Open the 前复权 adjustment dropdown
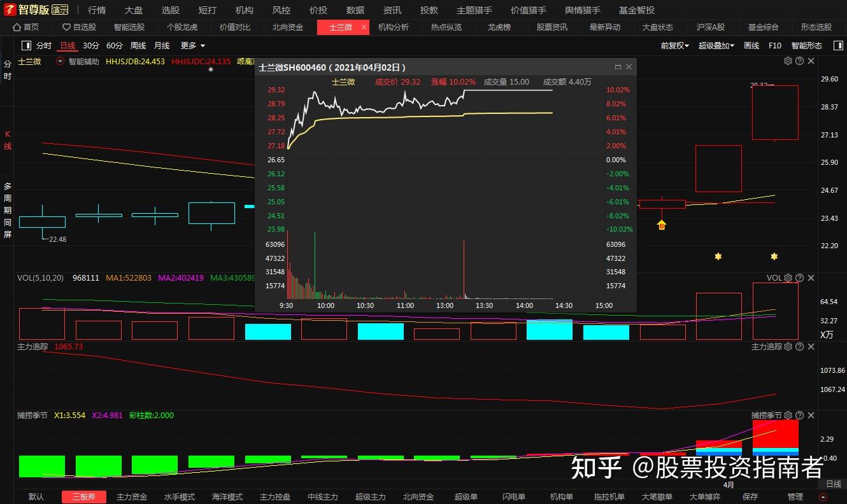Screen dimensions: 847x504 [674, 45]
